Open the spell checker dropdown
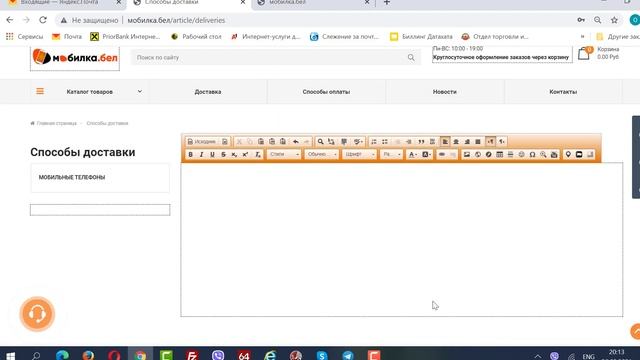 pos(358,142)
